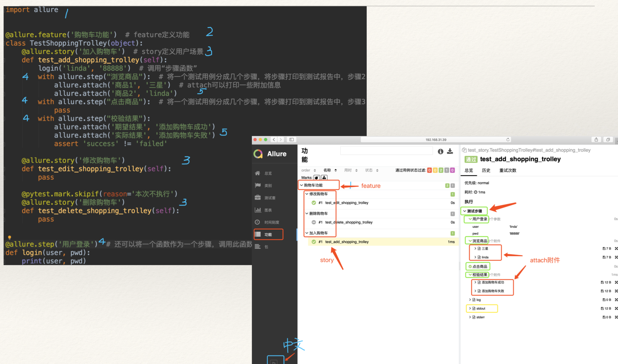Viewport: 618px width, 364px height.
Task: Open the 类别 categories flag icon in sidebar
Action: coord(258,185)
